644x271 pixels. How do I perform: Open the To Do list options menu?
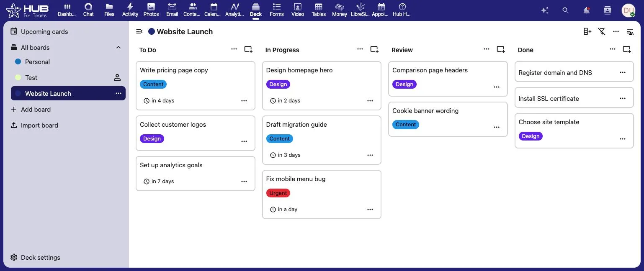234,49
